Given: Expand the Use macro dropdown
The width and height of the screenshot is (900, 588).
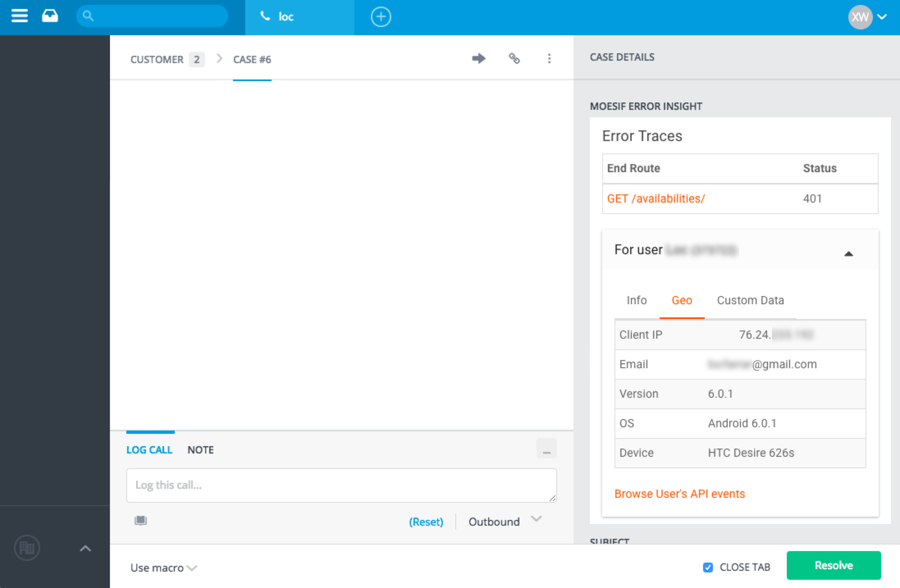Looking at the screenshot, I should 163,568.
